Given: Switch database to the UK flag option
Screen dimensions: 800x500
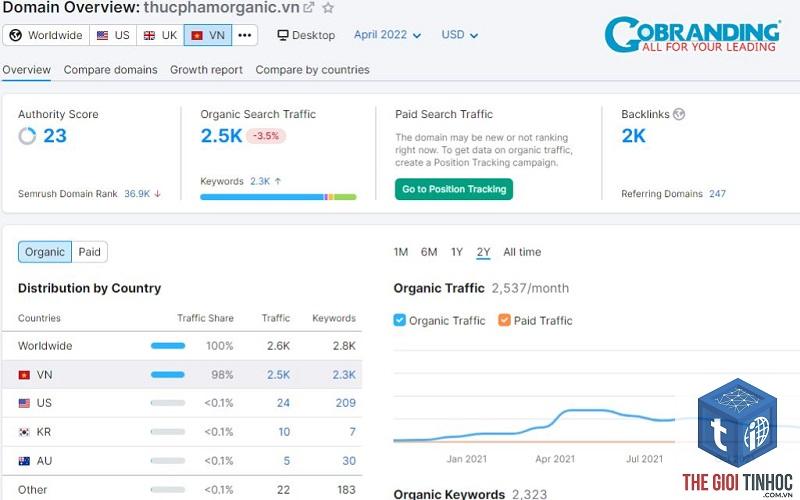Looking at the screenshot, I should (x=160, y=35).
